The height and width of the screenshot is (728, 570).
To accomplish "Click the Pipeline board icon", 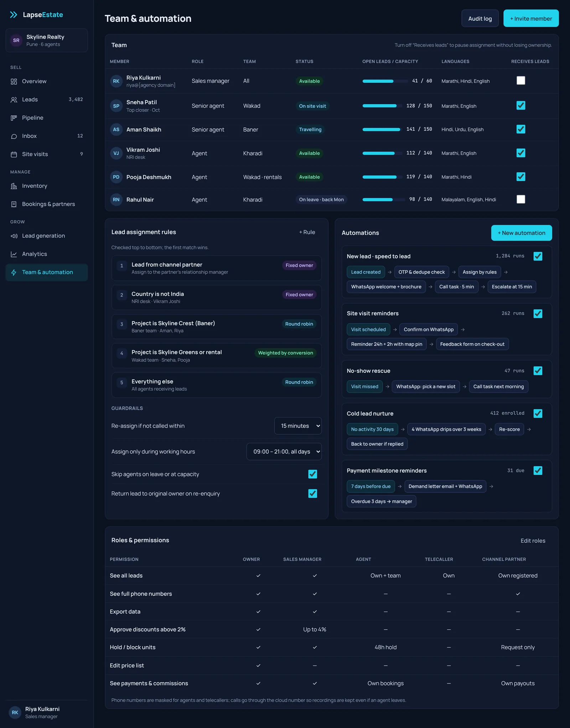I will 14,118.
